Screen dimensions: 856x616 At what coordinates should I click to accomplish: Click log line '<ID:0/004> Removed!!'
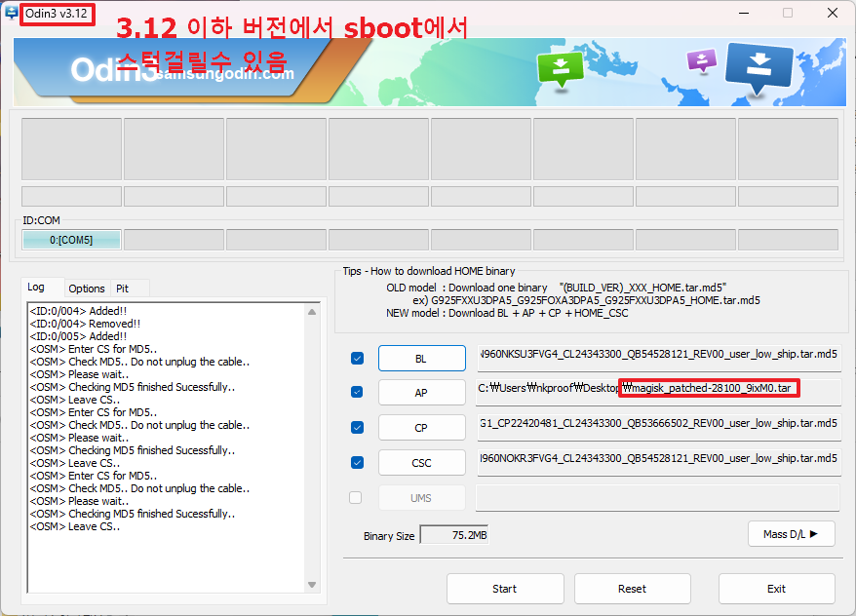pos(85,324)
